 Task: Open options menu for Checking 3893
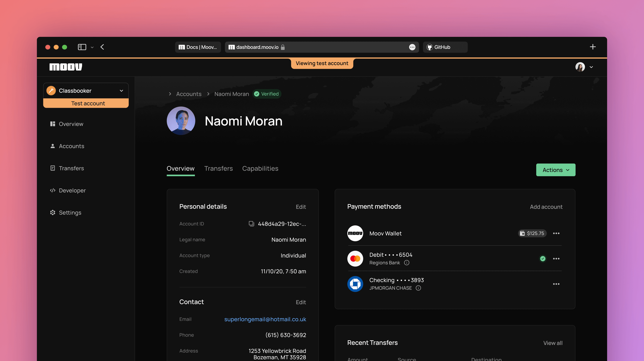click(x=556, y=284)
